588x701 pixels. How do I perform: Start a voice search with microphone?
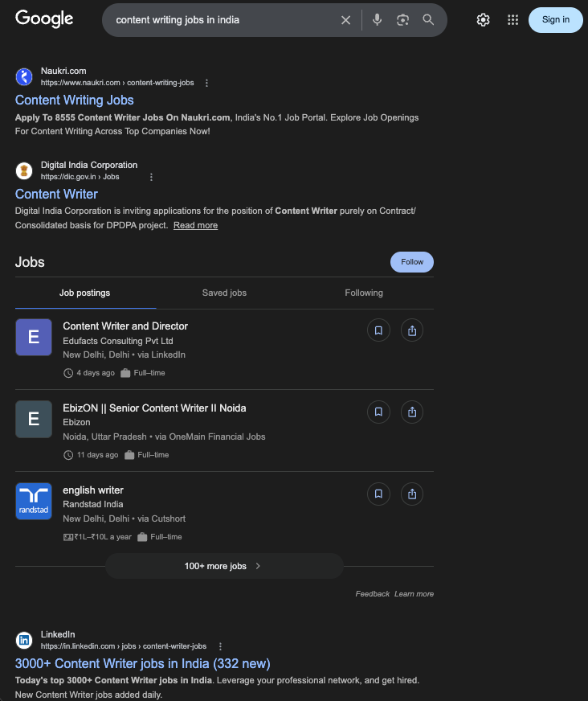tap(378, 20)
